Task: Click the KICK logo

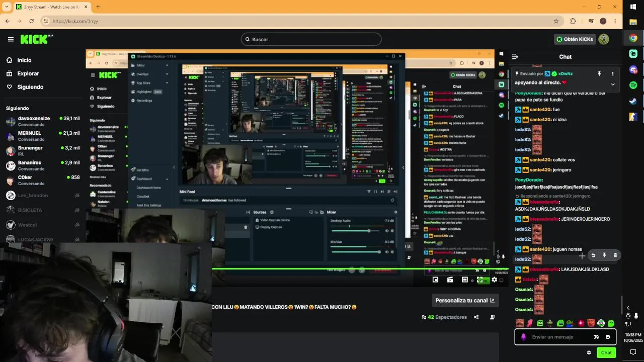Action: (37, 39)
